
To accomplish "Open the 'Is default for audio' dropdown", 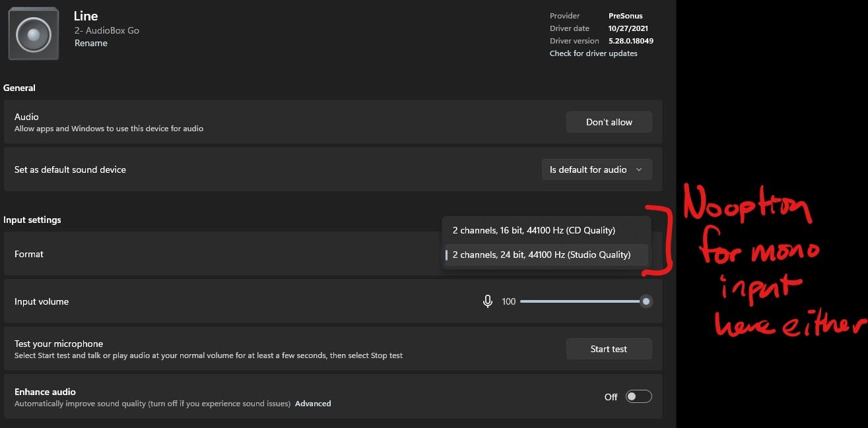I will click(597, 169).
